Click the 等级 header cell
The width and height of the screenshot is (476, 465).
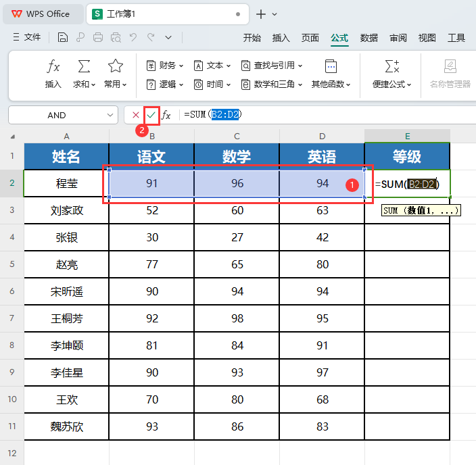[407, 157]
